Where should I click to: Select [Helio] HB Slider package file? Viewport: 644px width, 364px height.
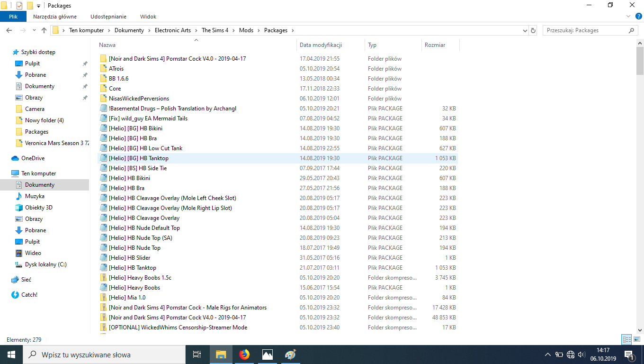point(129,258)
